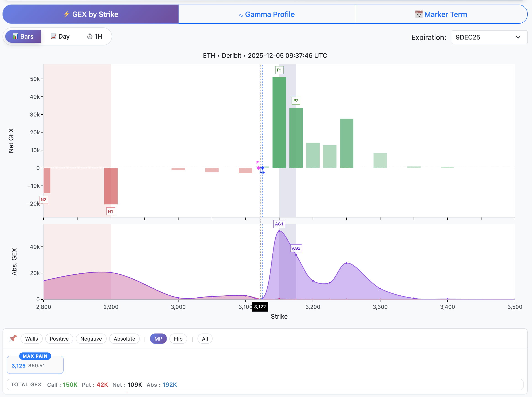Enable the Negative filter
This screenshot has width=532, height=397.
[x=91, y=339]
